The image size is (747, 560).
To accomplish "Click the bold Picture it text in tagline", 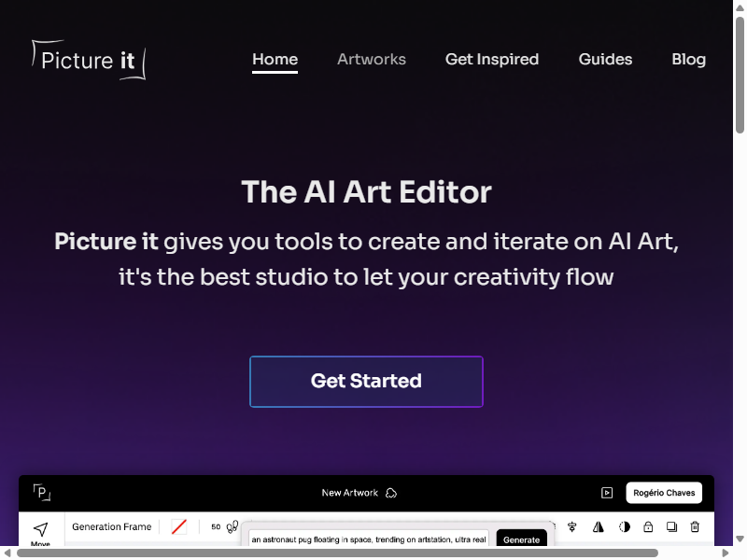I will tap(106, 242).
